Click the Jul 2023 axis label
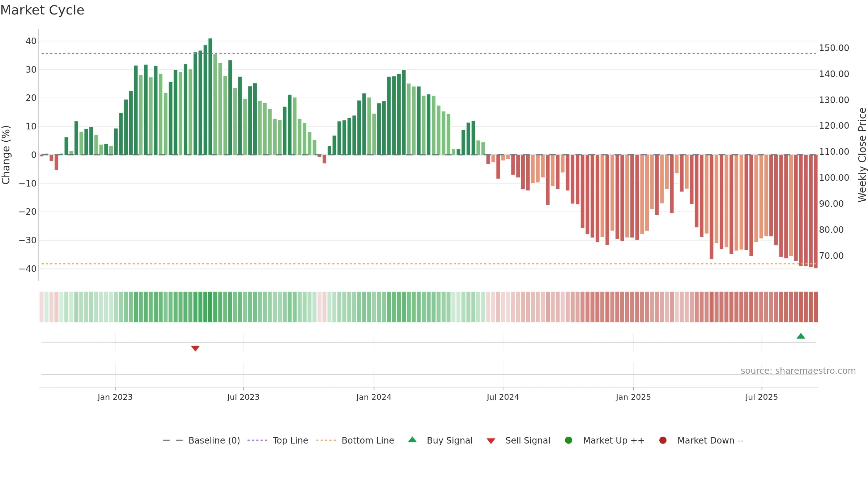868x488 pixels. (x=243, y=397)
